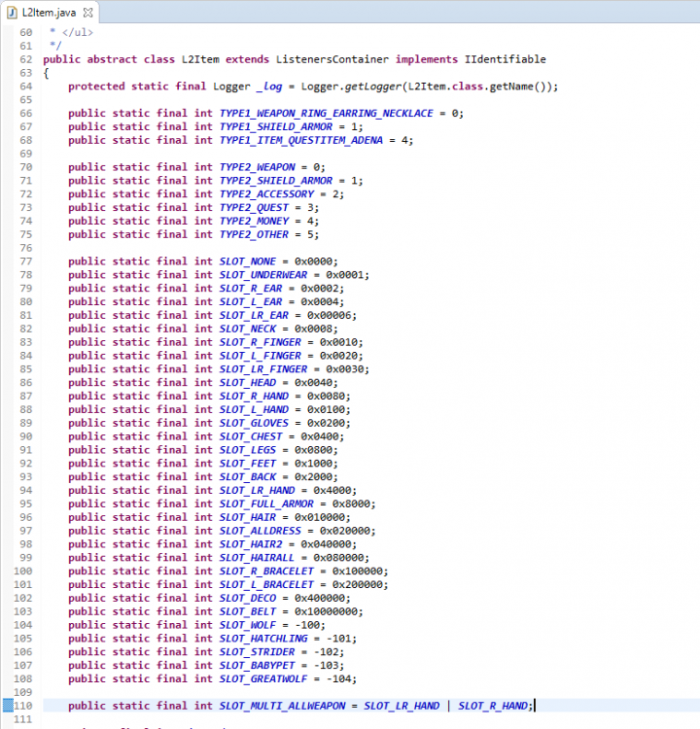Click line number 104 in the gutter
Image resolution: width=700 pixels, height=729 pixels.
pos(24,625)
